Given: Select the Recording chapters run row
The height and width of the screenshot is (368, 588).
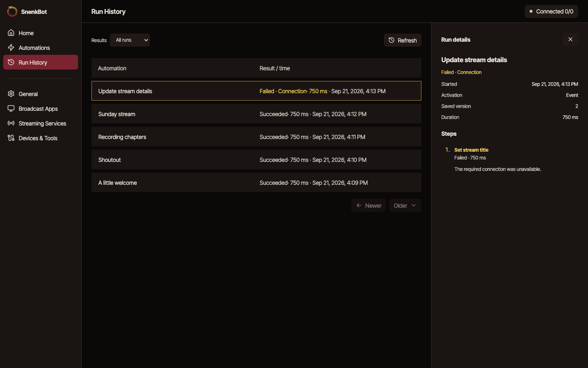Looking at the screenshot, I should coord(256,137).
